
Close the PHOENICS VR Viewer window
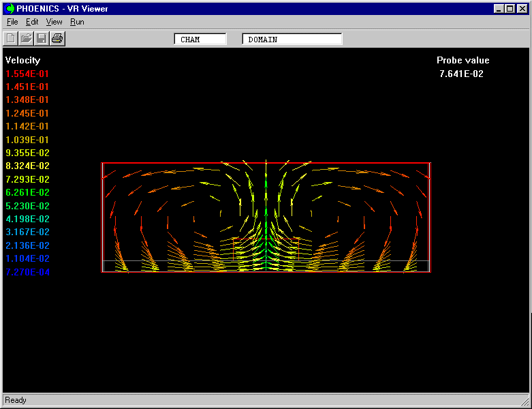[522, 9]
